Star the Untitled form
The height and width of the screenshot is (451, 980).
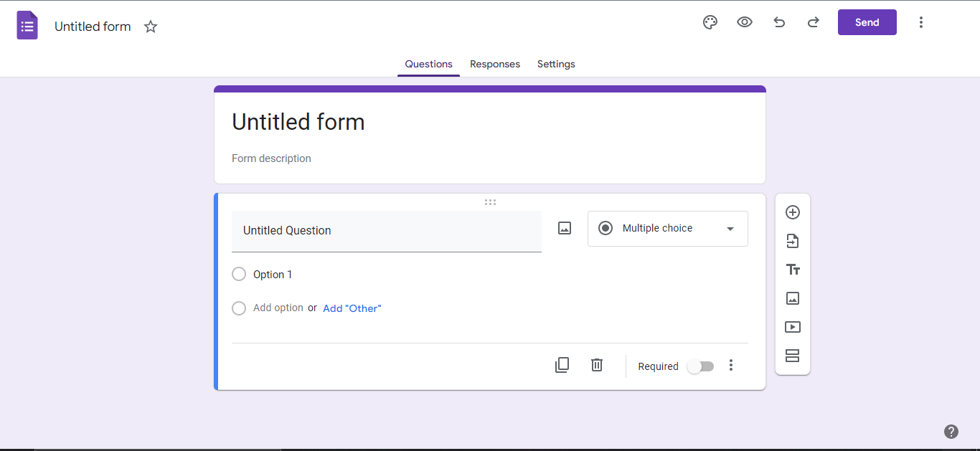tap(151, 27)
